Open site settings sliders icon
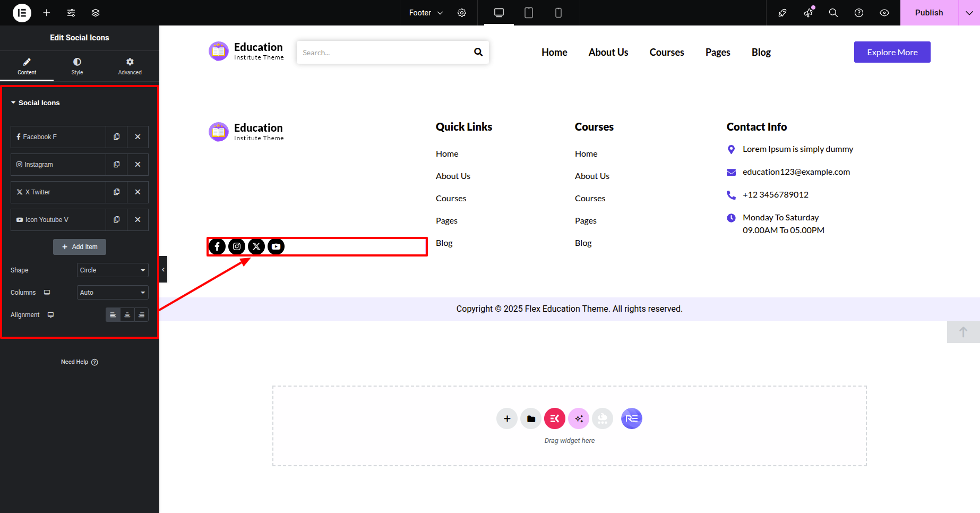 click(x=71, y=13)
